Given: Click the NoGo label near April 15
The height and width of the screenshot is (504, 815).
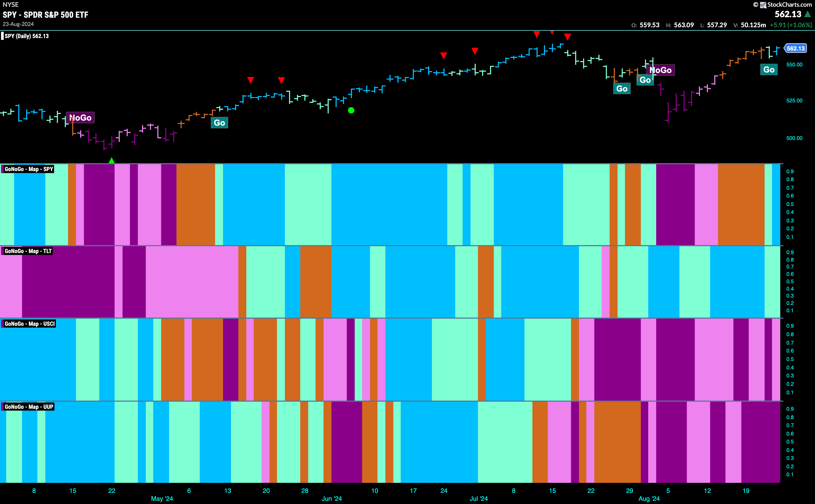Looking at the screenshot, I should pos(80,118).
